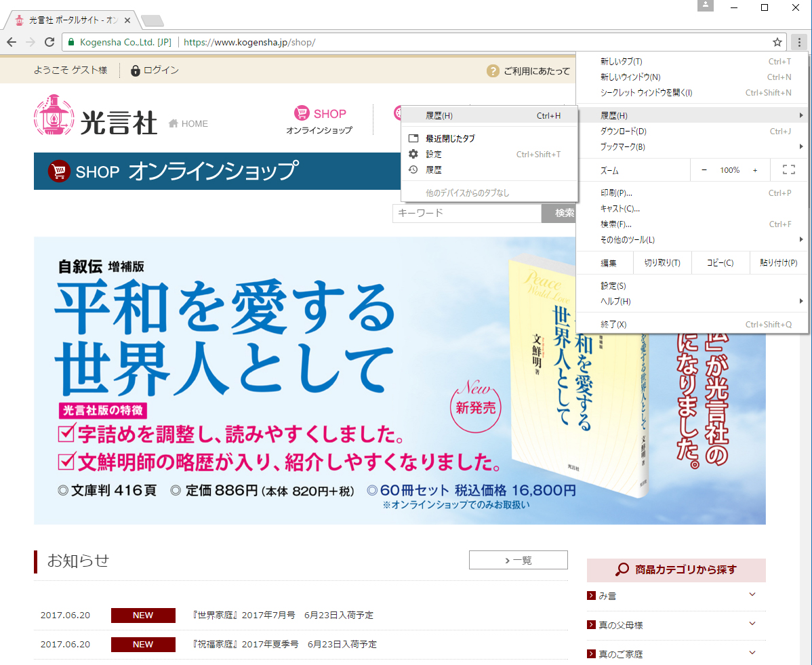Click the login padlock icon
The width and height of the screenshot is (812, 665).
tap(135, 70)
